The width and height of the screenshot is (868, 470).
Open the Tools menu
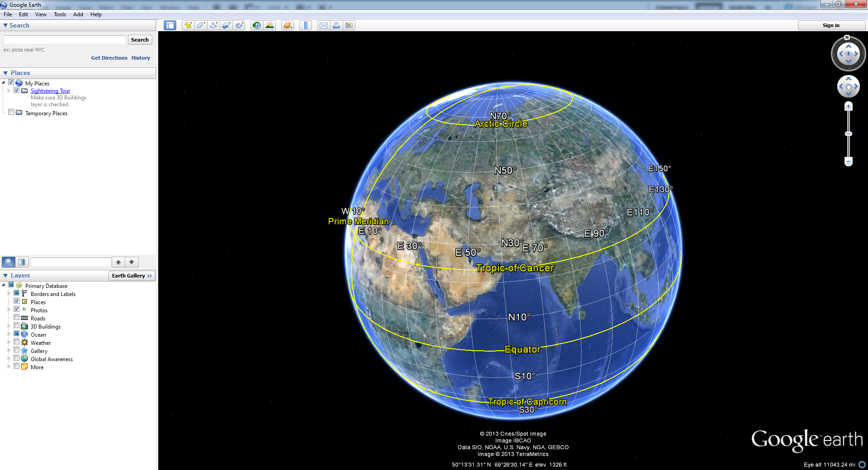60,14
